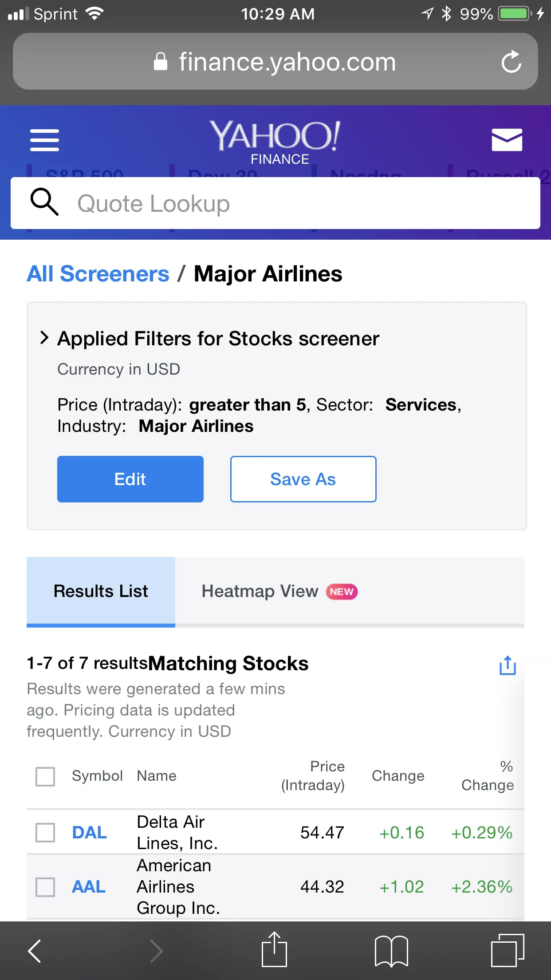Viewport: 551px width, 980px height.
Task: Check the select-all checkbox in table header
Action: coord(45,776)
